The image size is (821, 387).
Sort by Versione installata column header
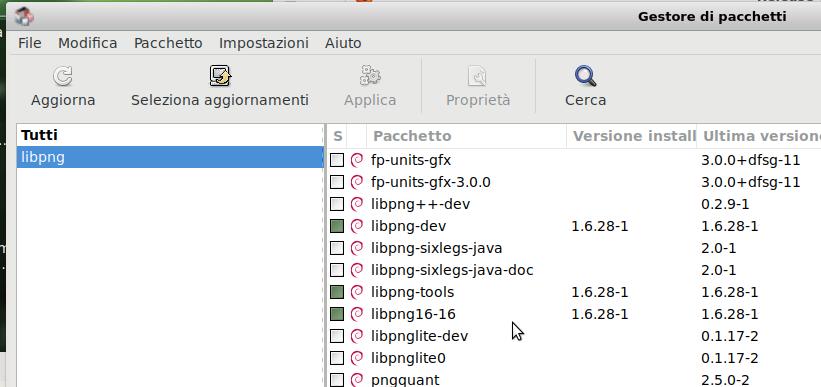pos(631,136)
